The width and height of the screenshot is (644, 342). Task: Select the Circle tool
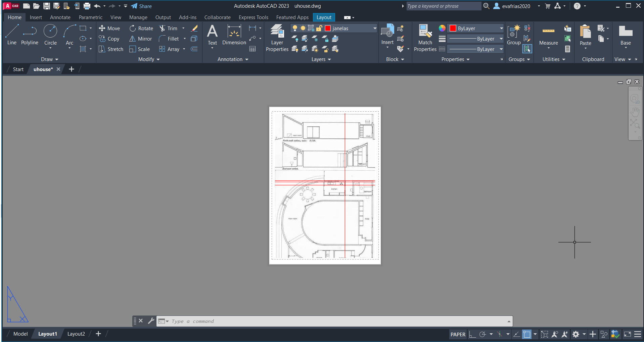(50, 35)
